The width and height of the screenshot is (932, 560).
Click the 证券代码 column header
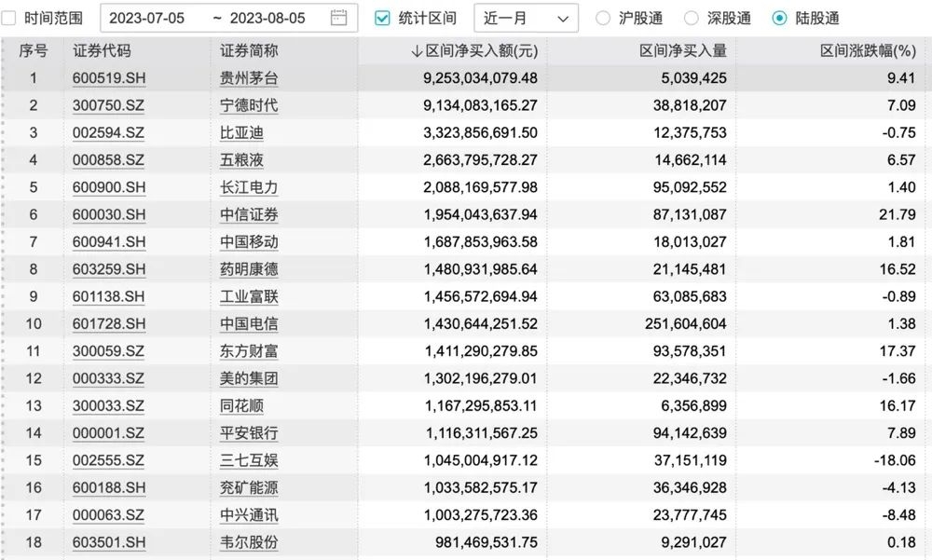(102, 51)
